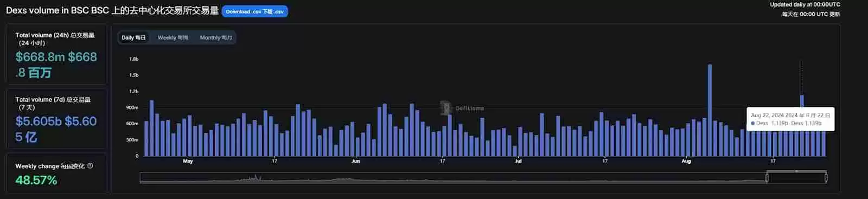The height and width of the screenshot is (199, 868).
Task: Select the Daily chart tab
Action: 133,37
